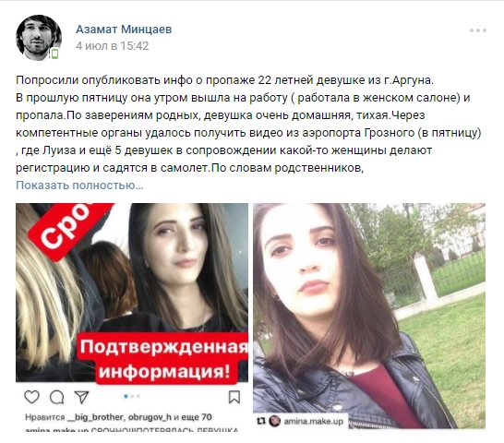Click the mobile online status icon
504x443 pixels.
click(x=55, y=54)
